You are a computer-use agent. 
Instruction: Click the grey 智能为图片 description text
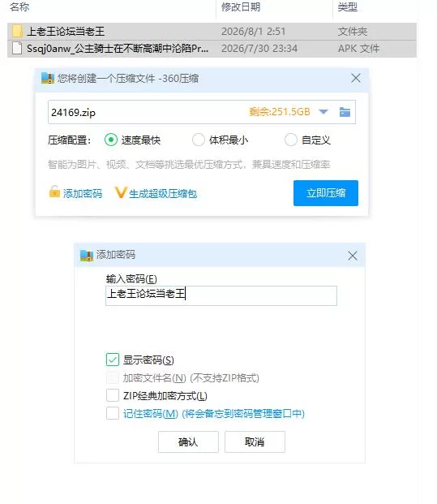click(189, 165)
